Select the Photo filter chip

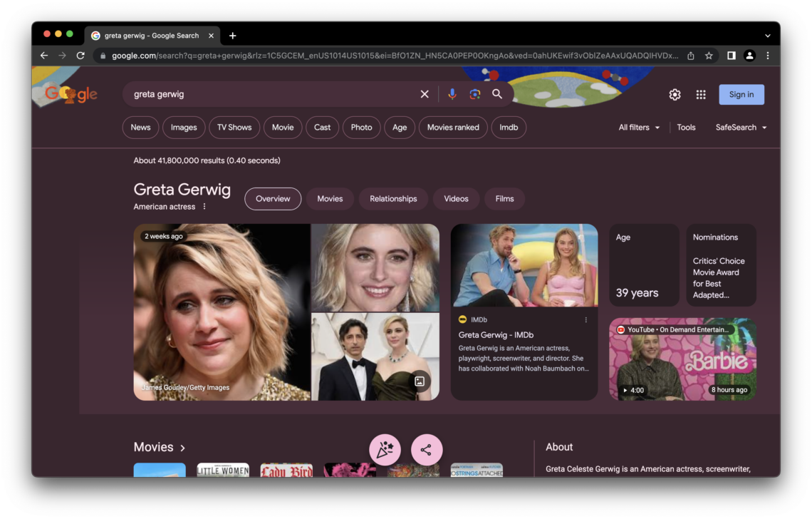pyautogui.click(x=361, y=128)
